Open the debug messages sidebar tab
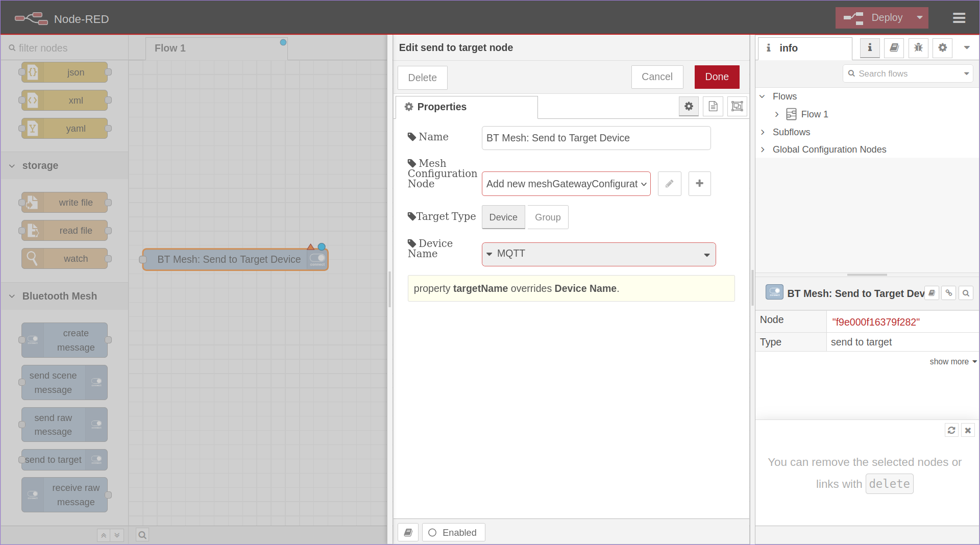Viewport: 980px width, 545px height. 918,48
